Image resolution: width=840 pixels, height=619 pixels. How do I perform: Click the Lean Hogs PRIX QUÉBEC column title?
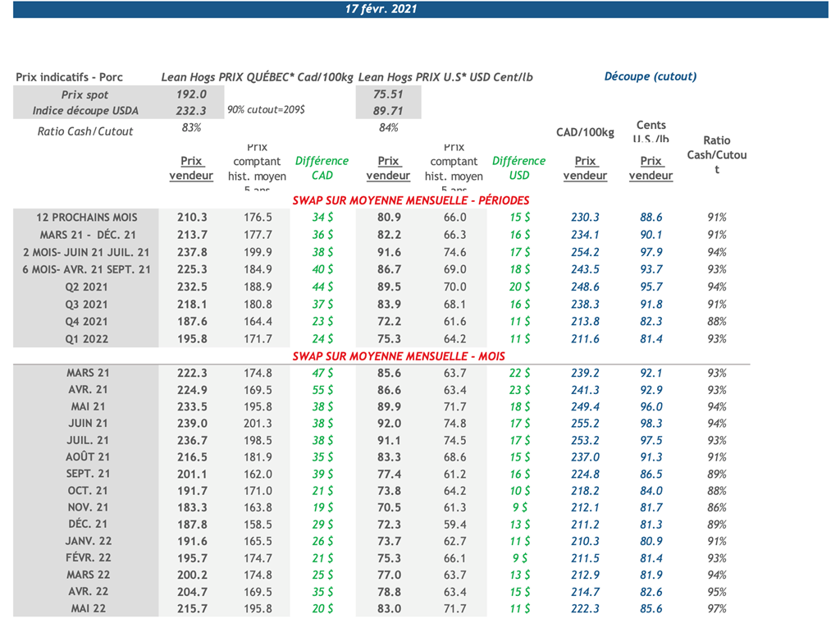click(257, 77)
